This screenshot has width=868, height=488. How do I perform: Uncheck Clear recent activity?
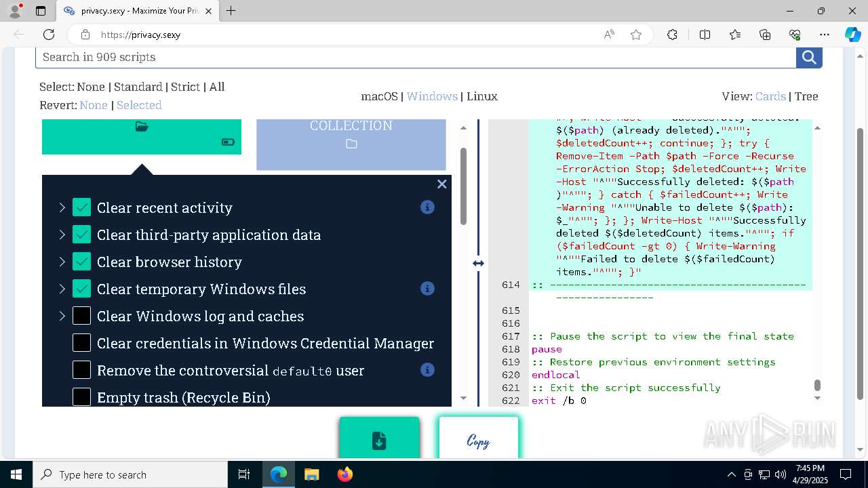81,207
